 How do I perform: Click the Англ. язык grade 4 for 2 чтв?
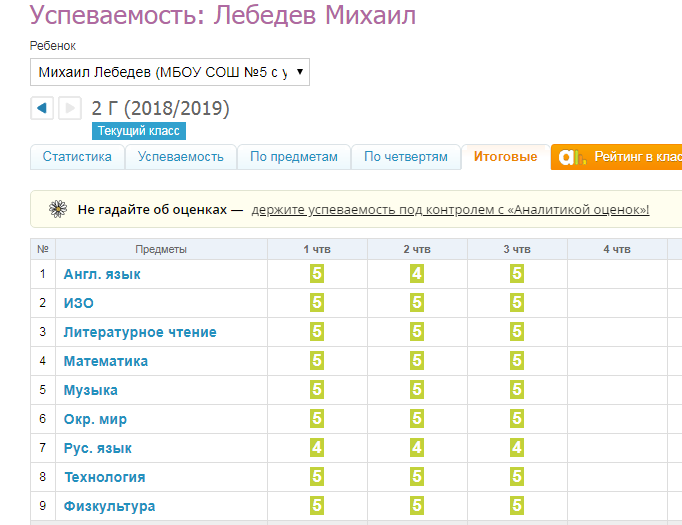click(x=417, y=273)
